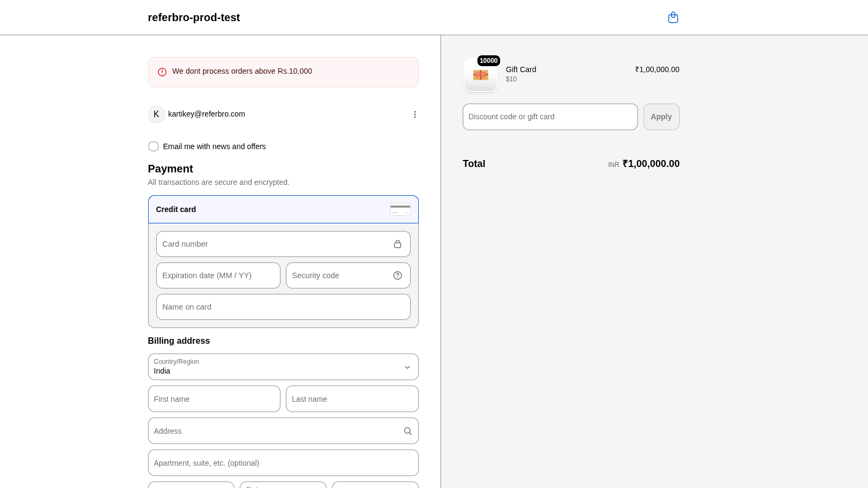Focus the Last name field
The width and height of the screenshot is (868, 488).
[x=352, y=399]
